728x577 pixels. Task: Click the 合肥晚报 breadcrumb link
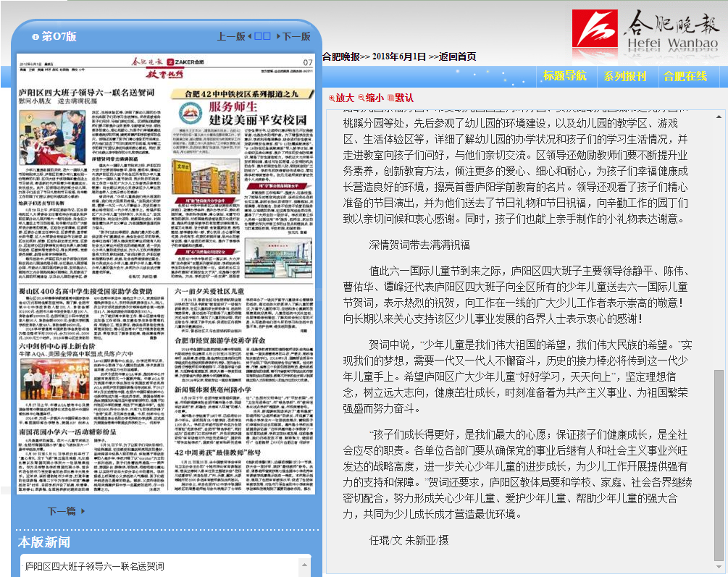[341, 56]
